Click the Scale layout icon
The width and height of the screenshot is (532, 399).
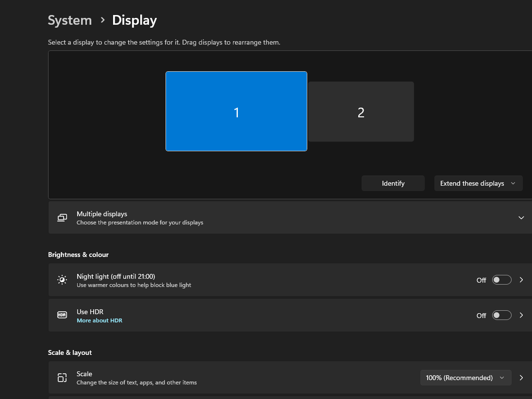(62, 378)
